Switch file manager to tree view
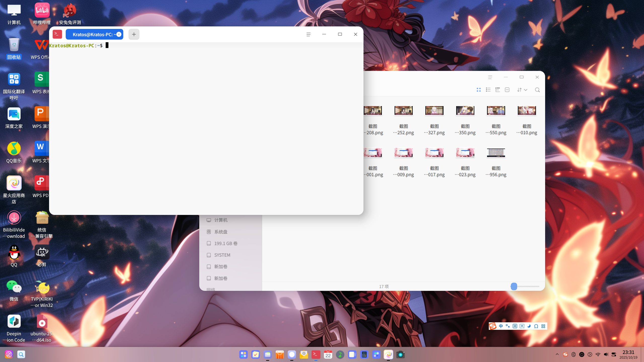The image size is (644, 362). click(x=498, y=90)
